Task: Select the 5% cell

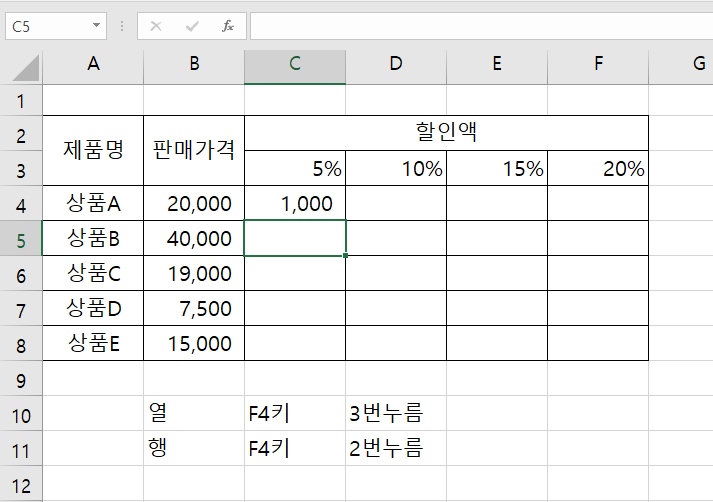Action: pos(295,168)
